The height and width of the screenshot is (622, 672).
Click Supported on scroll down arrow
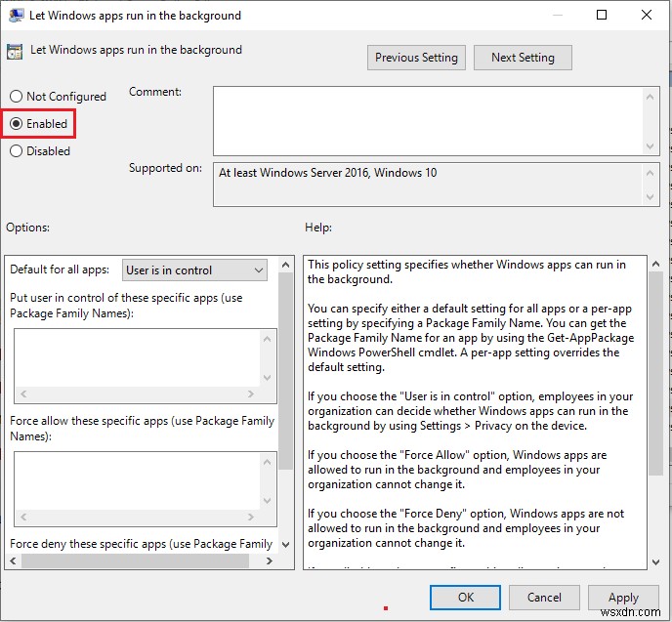651,196
